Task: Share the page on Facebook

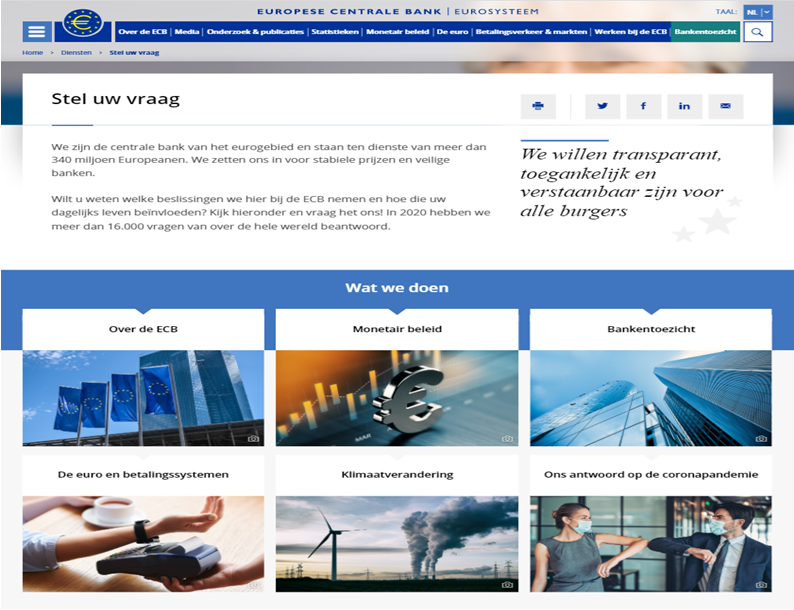Action: (643, 106)
